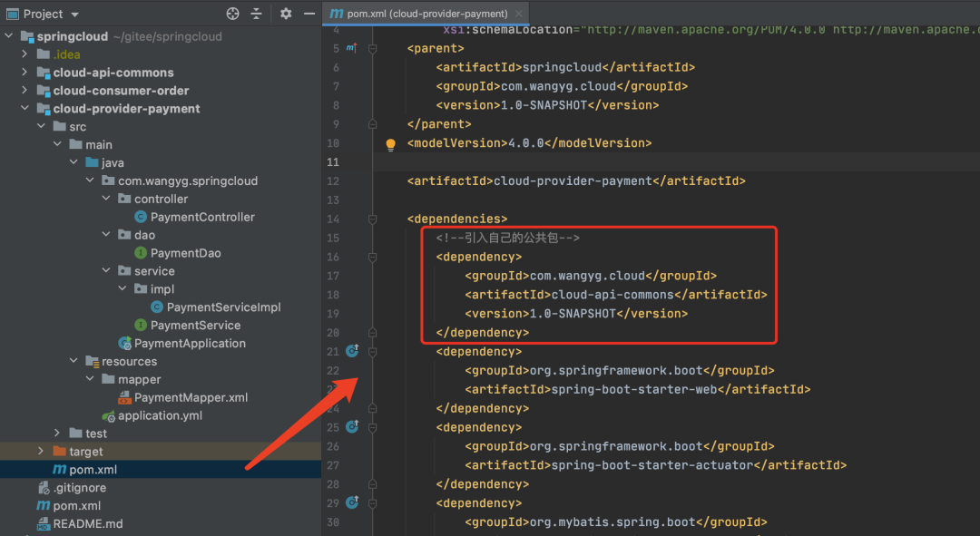The image size is (980, 536).
Task: Click the .idea folder icon
Action: coord(44,54)
